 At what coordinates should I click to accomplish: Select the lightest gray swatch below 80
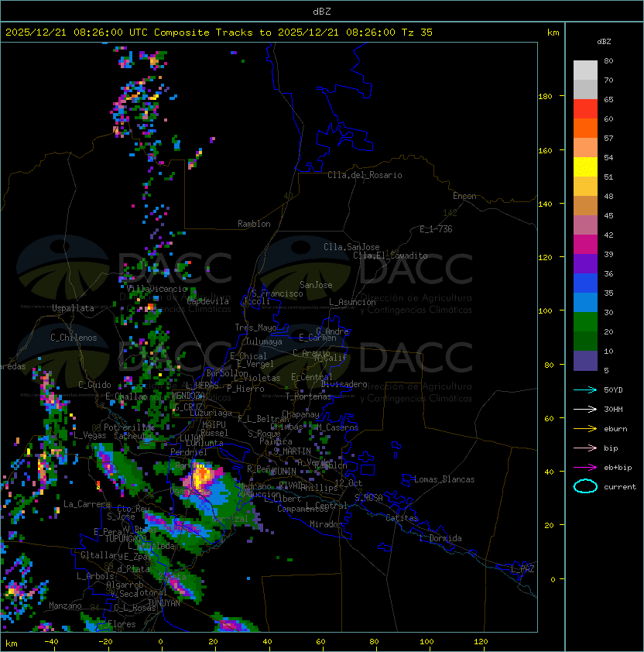pyautogui.click(x=585, y=70)
